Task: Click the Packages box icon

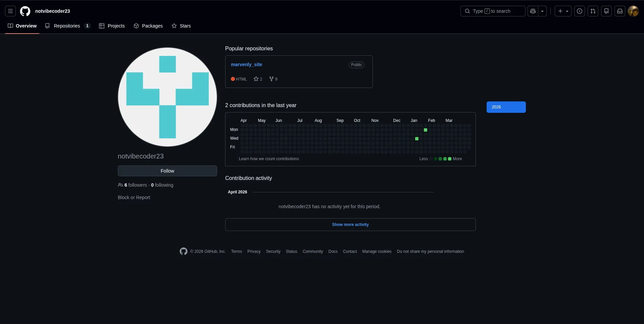Action: pos(136,26)
